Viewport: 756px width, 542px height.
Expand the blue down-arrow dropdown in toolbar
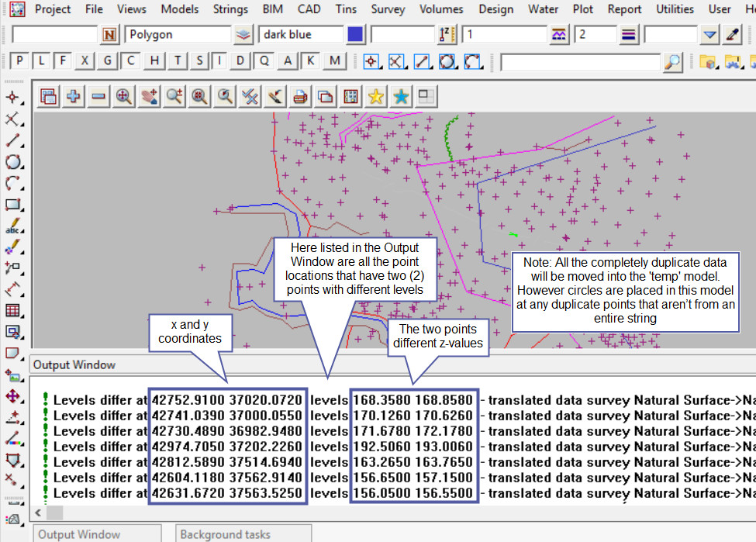click(709, 35)
